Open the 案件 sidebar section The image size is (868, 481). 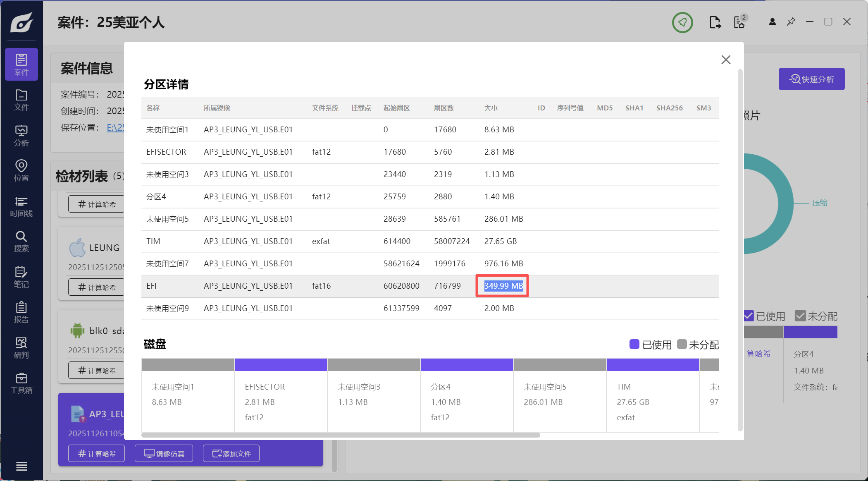coord(21,65)
